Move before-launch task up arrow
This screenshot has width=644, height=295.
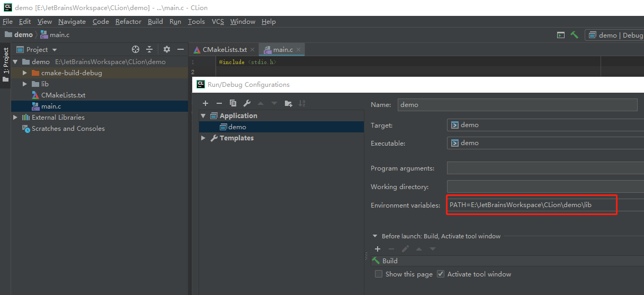point(419,249)
